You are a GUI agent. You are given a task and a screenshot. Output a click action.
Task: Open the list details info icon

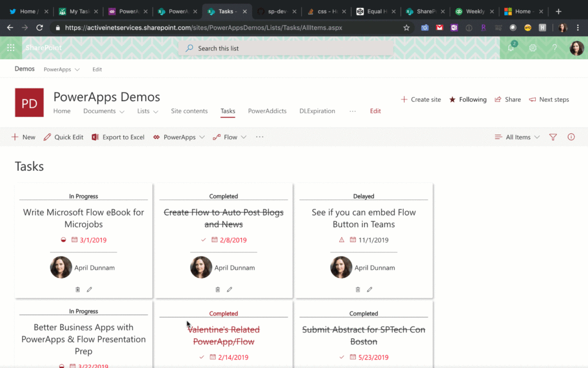pos(571,137)
